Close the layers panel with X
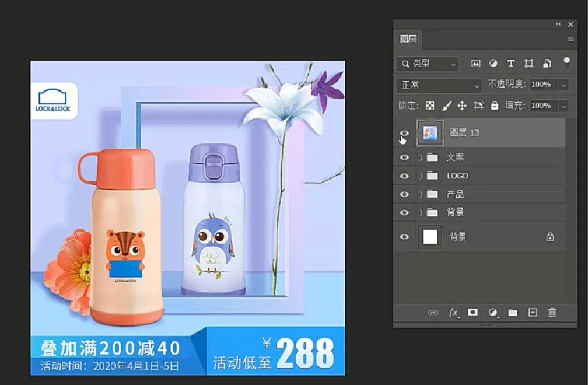 pyautogui.click(x=570, y=24)
